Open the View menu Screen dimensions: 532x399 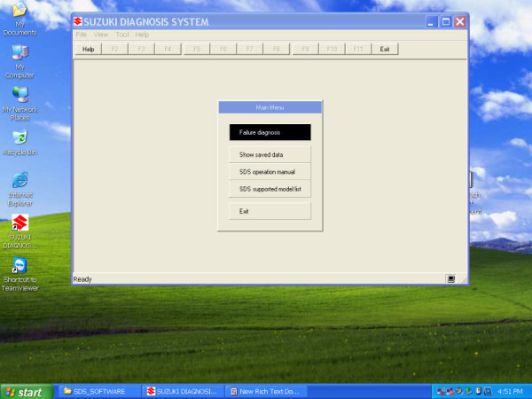tap(101, 35)
